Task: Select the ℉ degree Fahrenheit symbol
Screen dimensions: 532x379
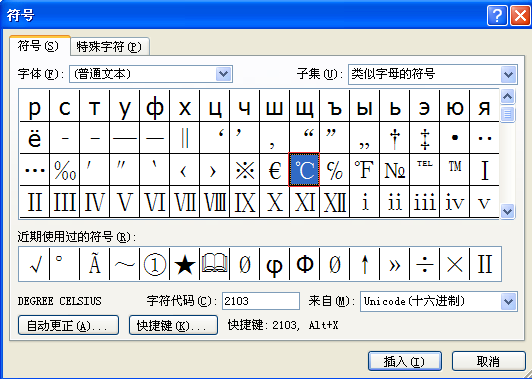Action: point(364,170)
